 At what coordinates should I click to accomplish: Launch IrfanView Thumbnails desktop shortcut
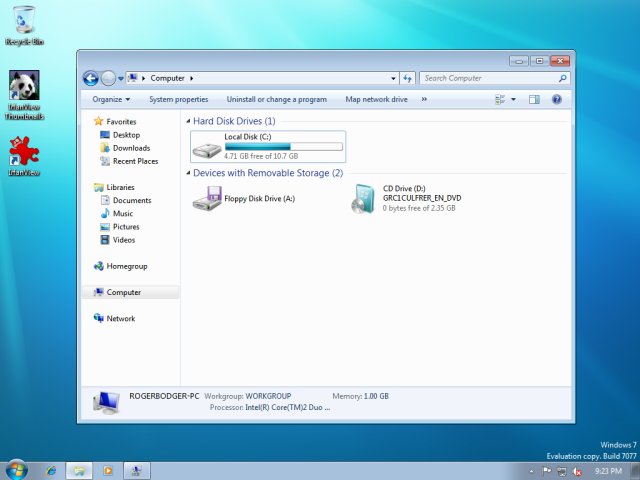click(24, 95)
